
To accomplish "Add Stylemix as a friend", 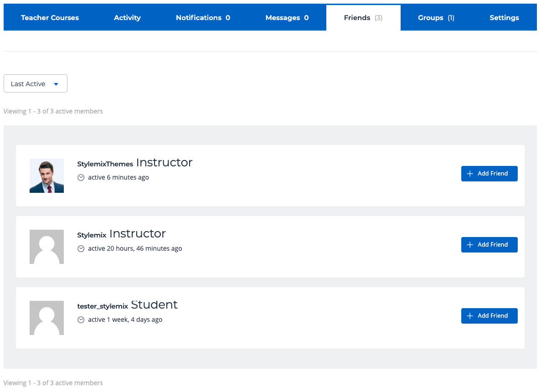I will pyautogui.click(x=489, y=245).
